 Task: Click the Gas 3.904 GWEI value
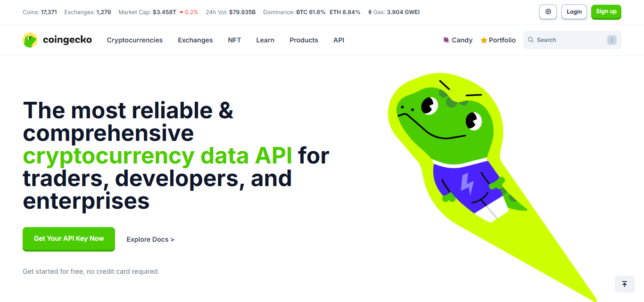[x=403, y=12]
